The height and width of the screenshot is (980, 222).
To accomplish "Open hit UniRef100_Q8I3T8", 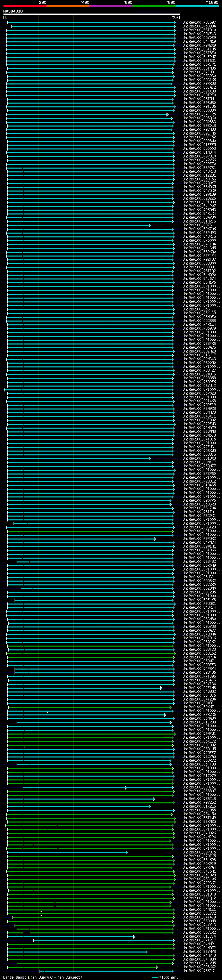I will tap(199, 894).
